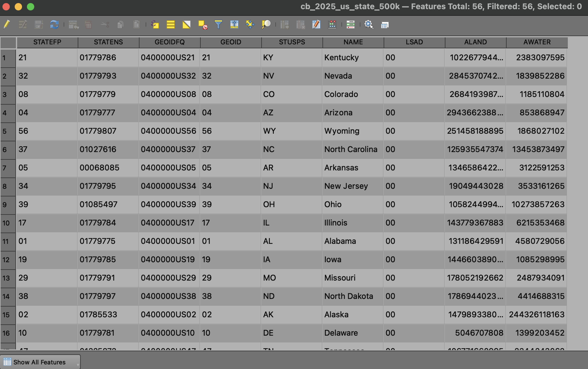Click the GEOIDFQ cell 0400000US17

point(169,223)
